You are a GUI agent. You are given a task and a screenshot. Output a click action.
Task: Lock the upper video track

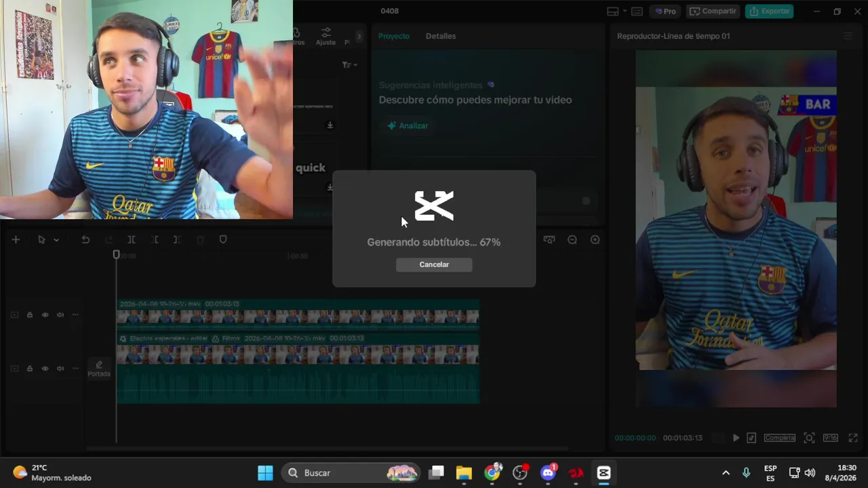point(30,314)
